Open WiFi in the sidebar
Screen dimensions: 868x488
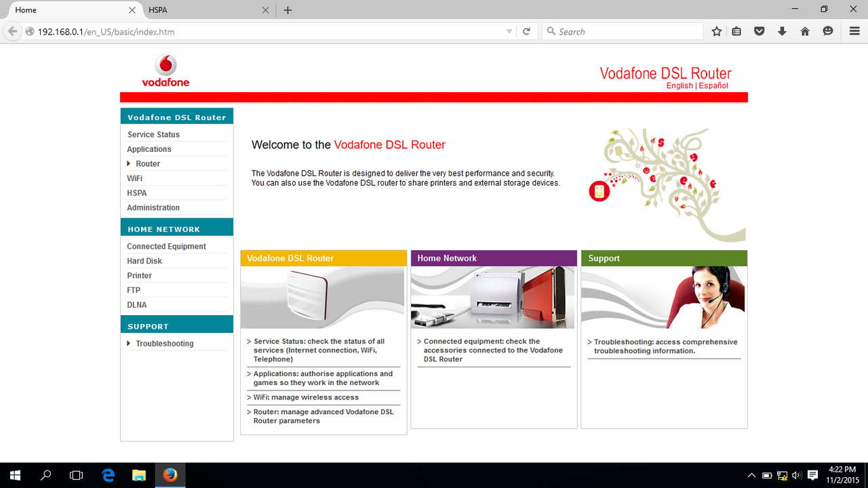click(134, 178)
